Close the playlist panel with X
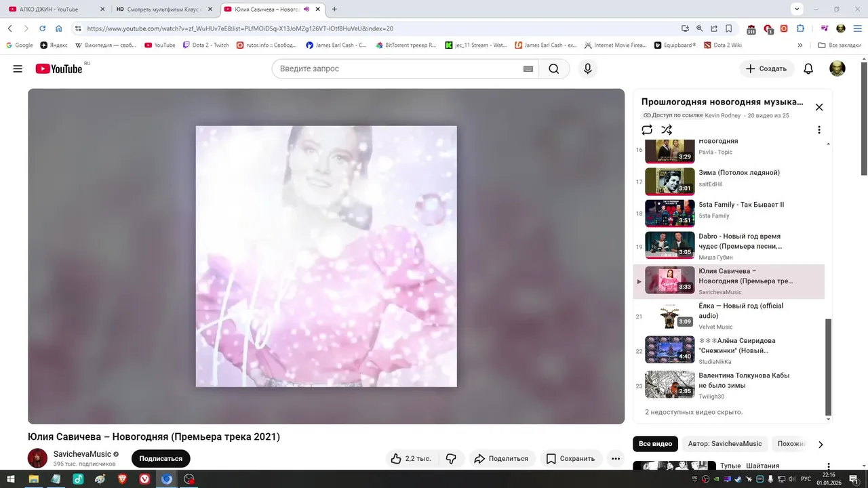Screen dimensions: 868x488 [819, 107]
